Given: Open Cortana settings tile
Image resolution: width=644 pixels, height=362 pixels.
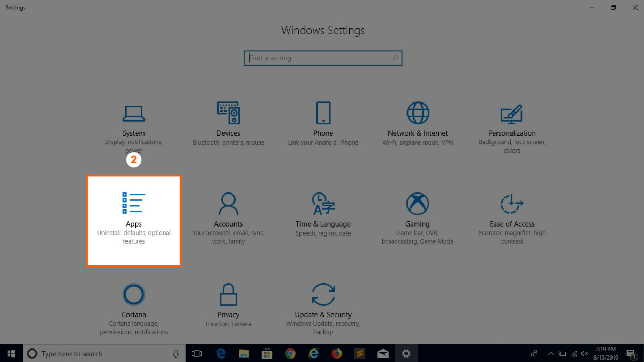Looking at the screenshot, I should [x=133, y=308].
